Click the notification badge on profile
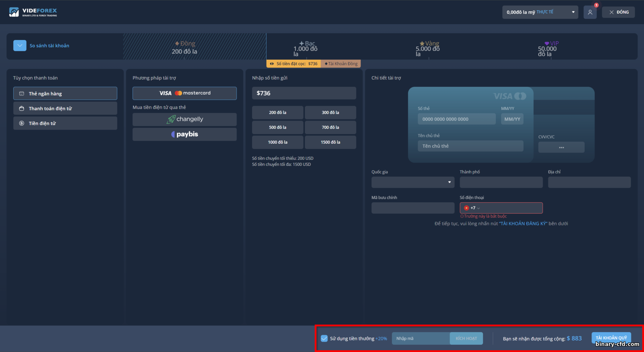This screenshot has height=352, width=644. 596,5
